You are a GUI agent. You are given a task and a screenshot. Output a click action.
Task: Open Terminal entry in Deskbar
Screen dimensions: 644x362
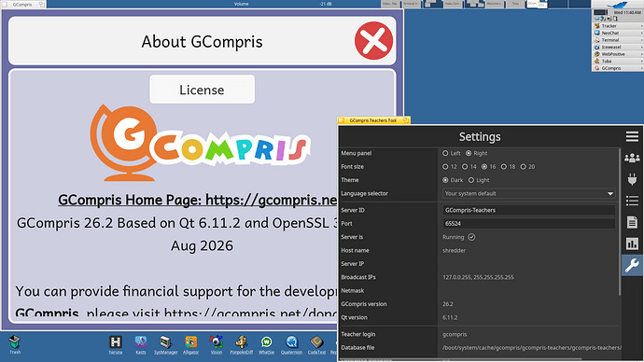[x=617, y=40]
